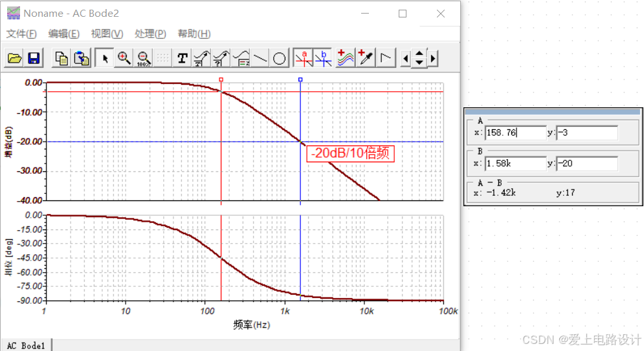This screenshot has height=351, width=644.
Task: Add more curves icon
Action: tap(346, 58)
